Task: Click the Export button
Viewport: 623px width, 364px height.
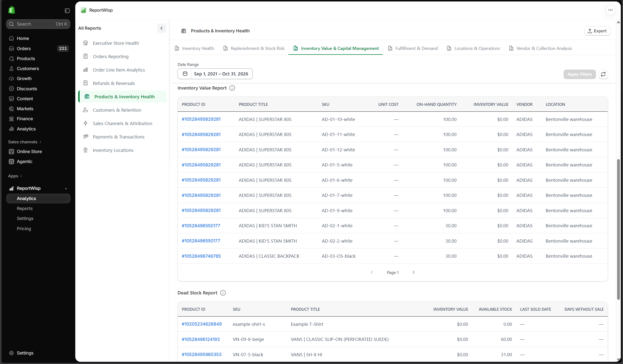Action: click(597, 31)
